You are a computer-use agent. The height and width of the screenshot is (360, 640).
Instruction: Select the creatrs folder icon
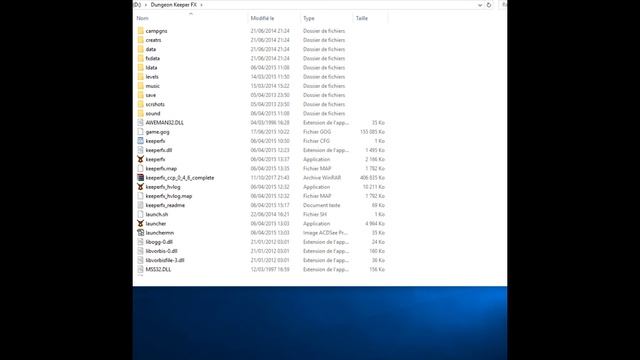[x=140, y=40]
